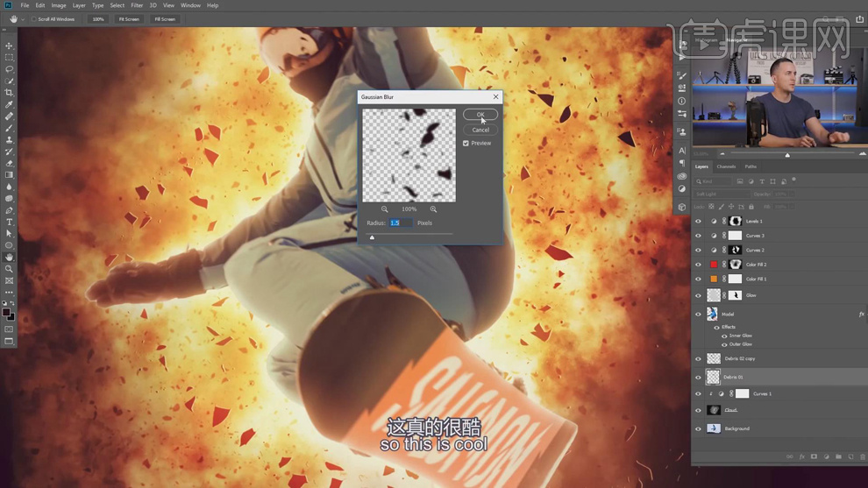Hide the Background layer

[698, 428]
